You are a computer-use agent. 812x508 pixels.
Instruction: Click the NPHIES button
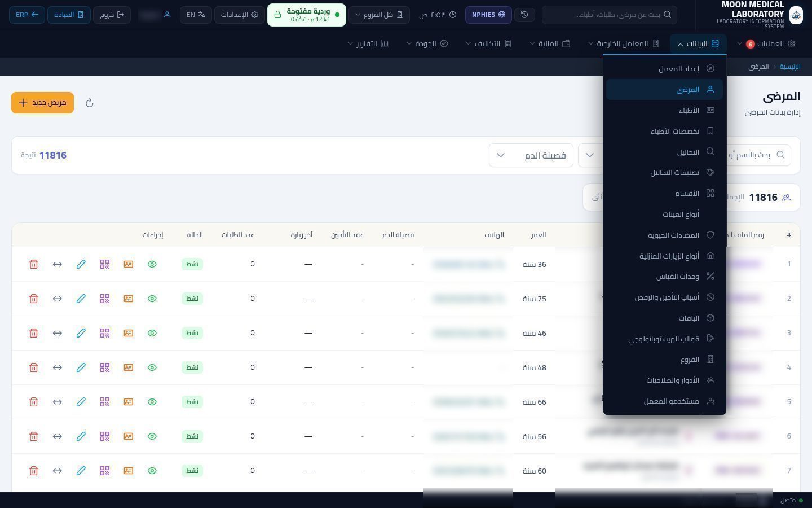click(488, 15)
